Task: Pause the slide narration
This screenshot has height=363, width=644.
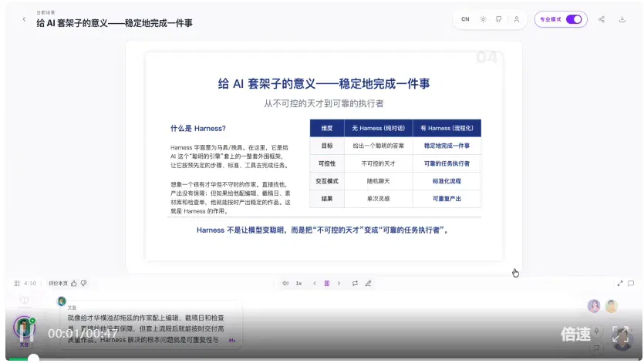Action: tap(327, 284)
